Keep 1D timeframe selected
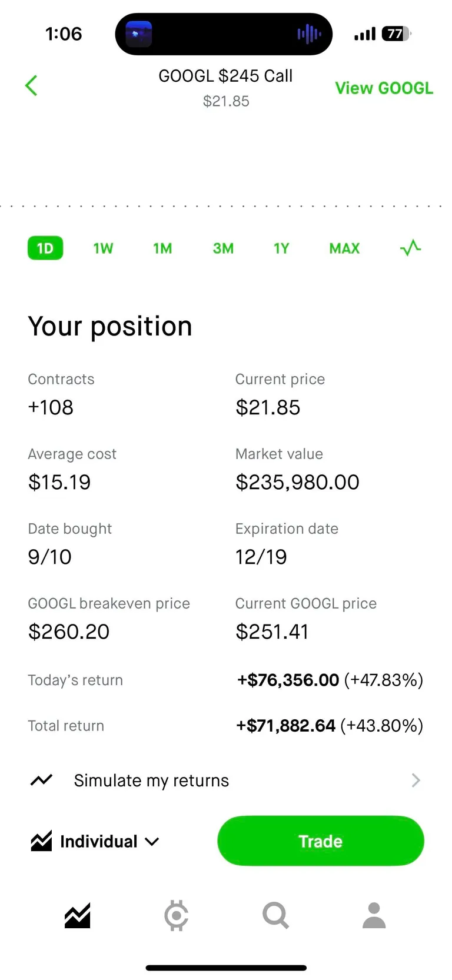 pyautogui.click(x=45, y=248)
